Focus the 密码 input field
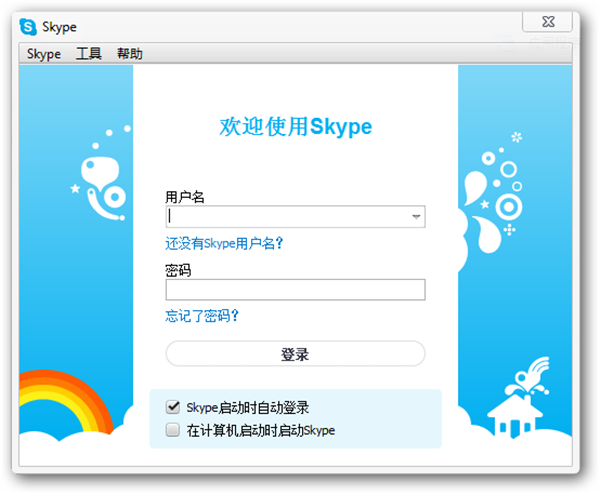The width and height of the screenshot is (600, 494). point(295,290)
